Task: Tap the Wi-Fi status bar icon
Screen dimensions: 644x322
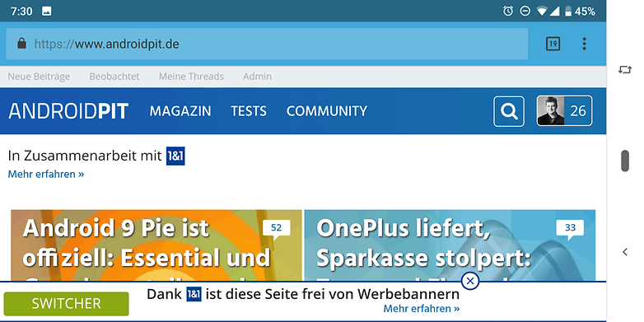Action: (x=541, y=11)
